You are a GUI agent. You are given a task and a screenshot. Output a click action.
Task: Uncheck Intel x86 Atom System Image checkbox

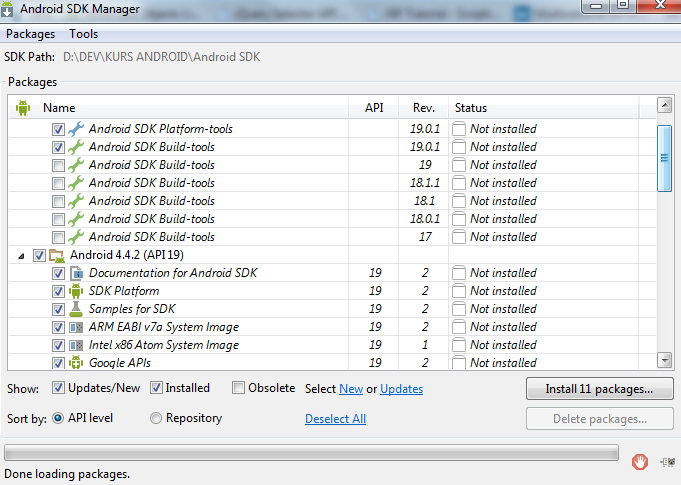pos(58,346)
